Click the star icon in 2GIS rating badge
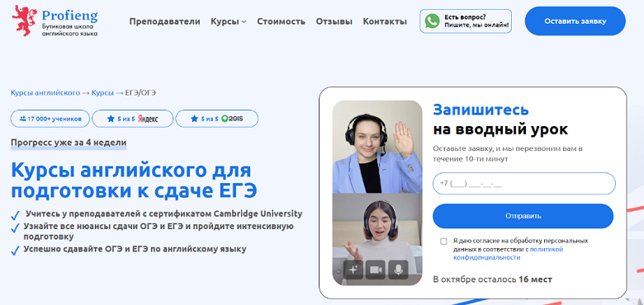The image size is (644, 305). 194,119
